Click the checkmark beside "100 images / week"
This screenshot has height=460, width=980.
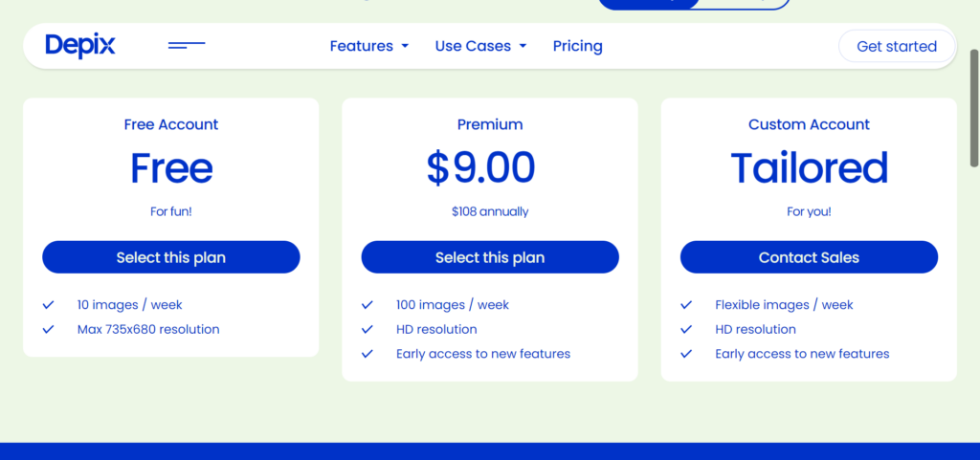367,305
